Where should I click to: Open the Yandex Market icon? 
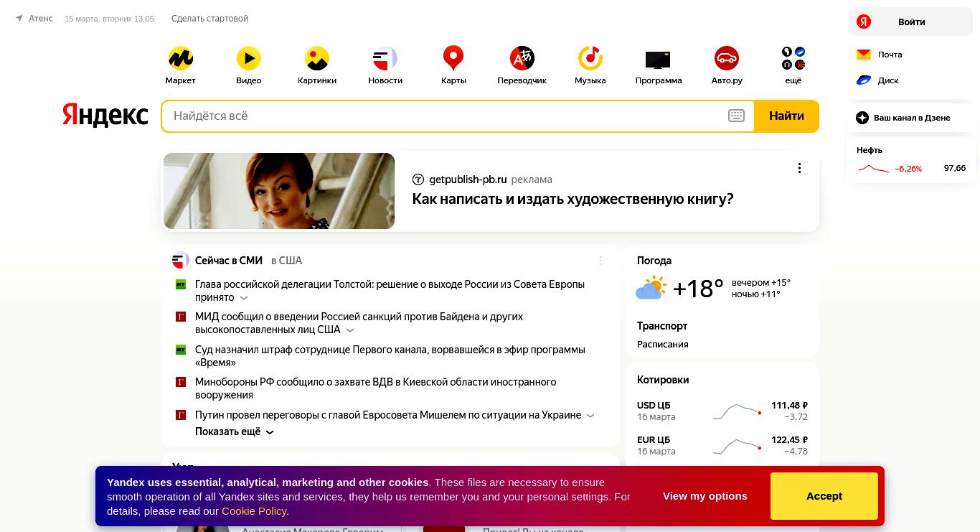180,58
